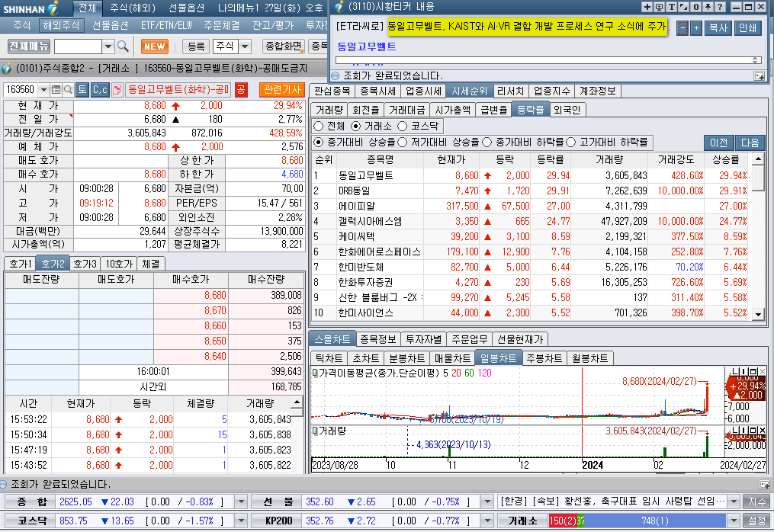The width and height of the screenshot is (774, 532).
Task: Select 저가대비 상승율 radio option
Action: [403, 142]
